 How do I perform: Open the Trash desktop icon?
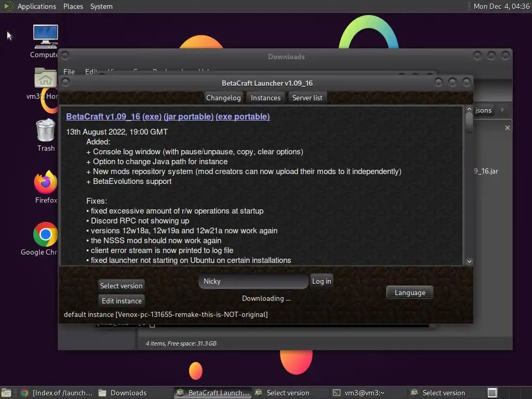46,130
